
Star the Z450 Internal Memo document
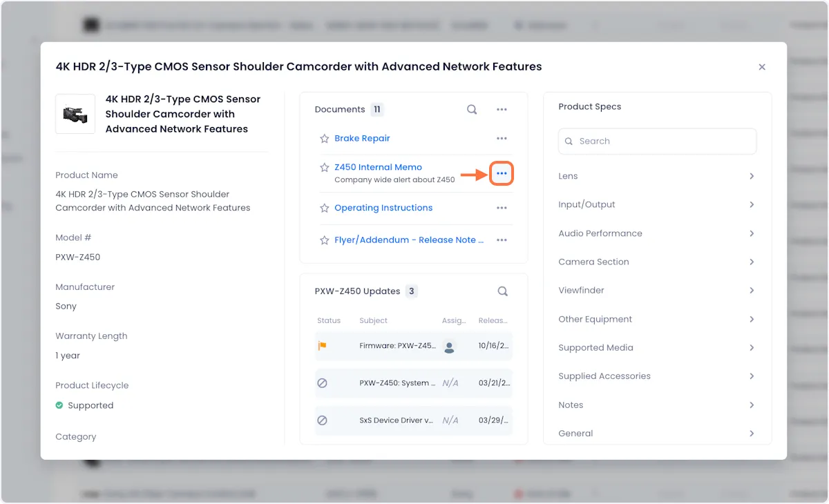click(x=324, y=167)
